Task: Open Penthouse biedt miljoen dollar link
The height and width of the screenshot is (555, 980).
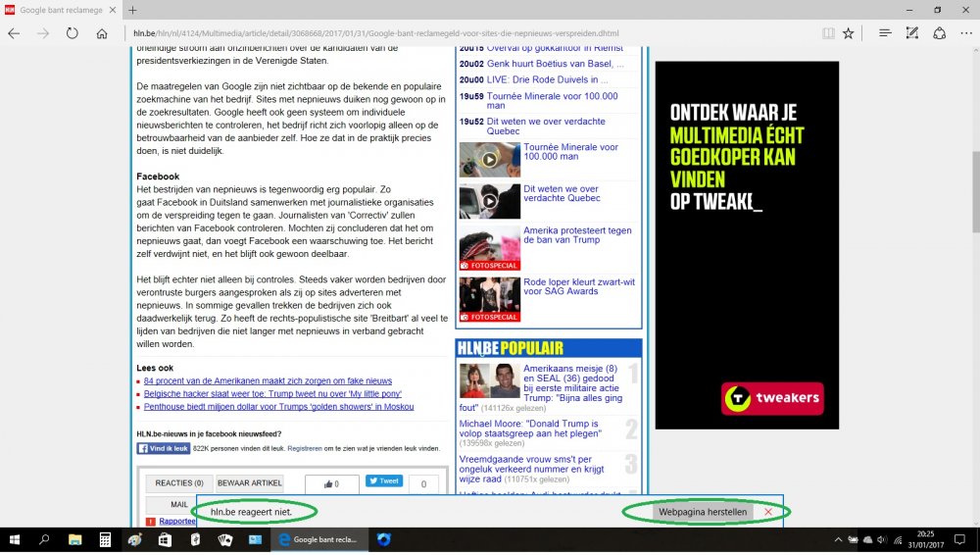Action: pos(278,407)
